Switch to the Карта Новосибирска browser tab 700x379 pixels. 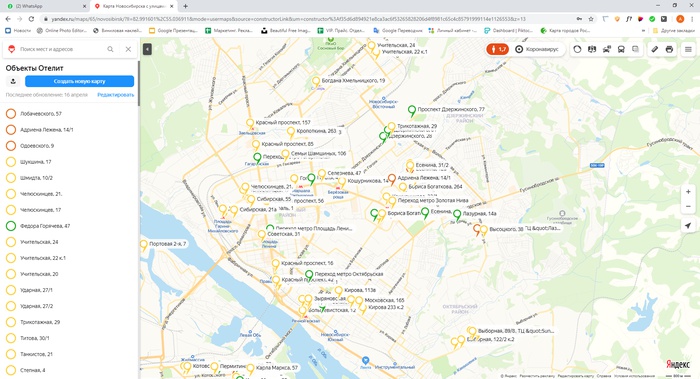point(134,6)
